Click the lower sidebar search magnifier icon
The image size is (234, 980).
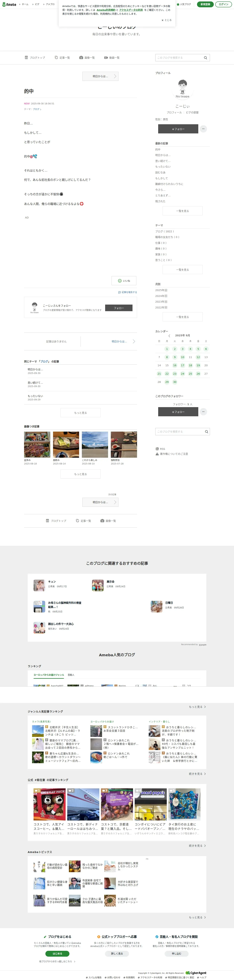coord(206,431)
